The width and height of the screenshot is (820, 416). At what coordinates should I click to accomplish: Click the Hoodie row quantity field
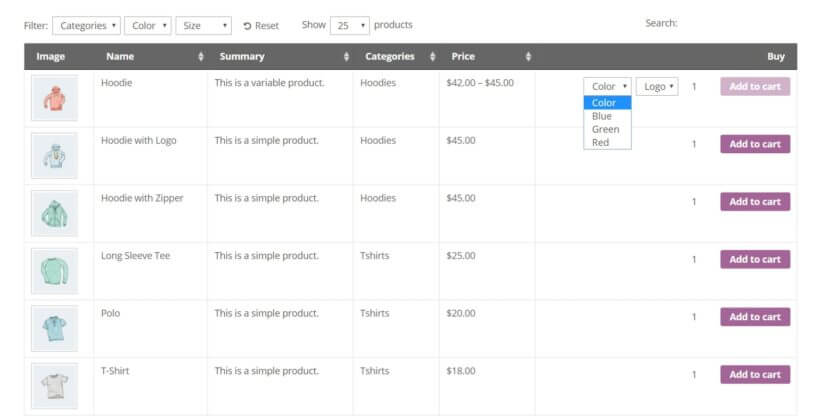click(x=694, y=86)
